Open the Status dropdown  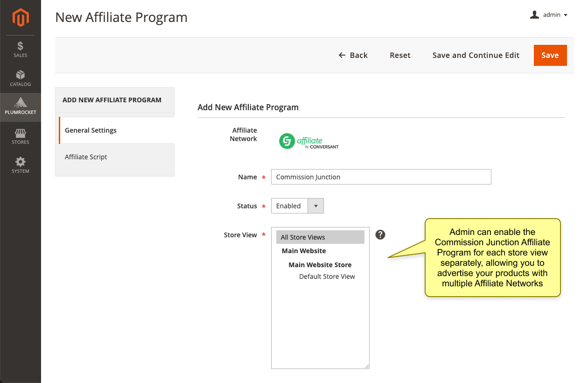(297, 206)
